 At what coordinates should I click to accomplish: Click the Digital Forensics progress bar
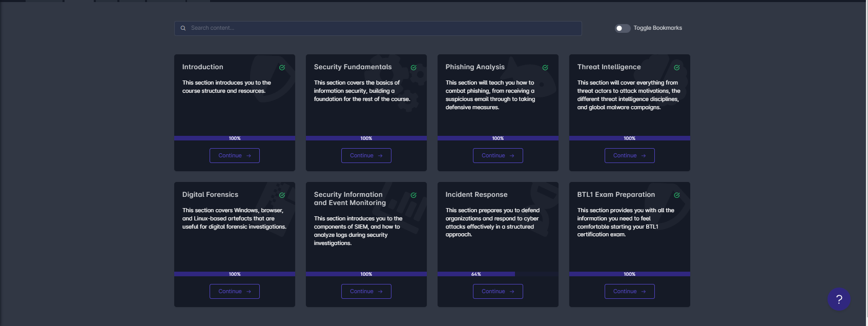point(235,274)
